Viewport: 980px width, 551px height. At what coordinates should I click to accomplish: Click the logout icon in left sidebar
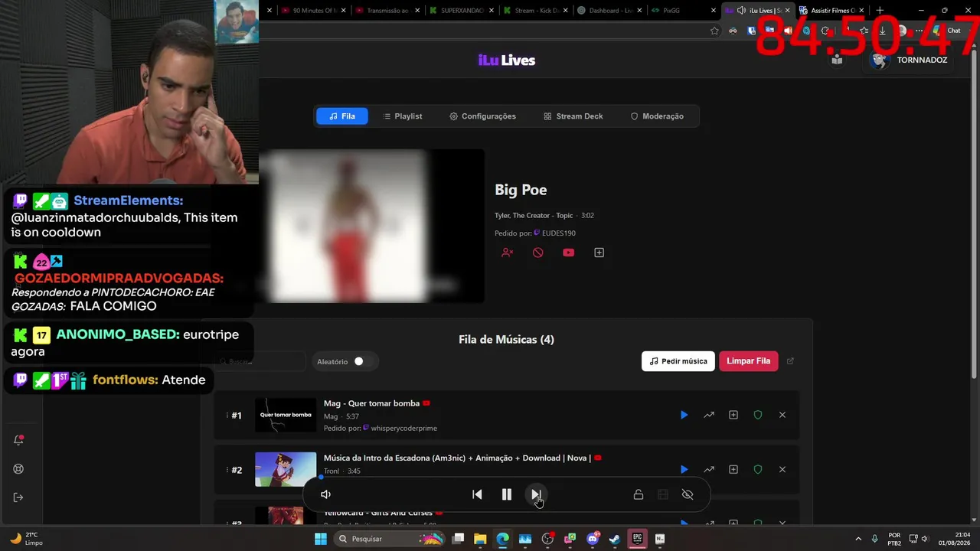coord(18,497)
